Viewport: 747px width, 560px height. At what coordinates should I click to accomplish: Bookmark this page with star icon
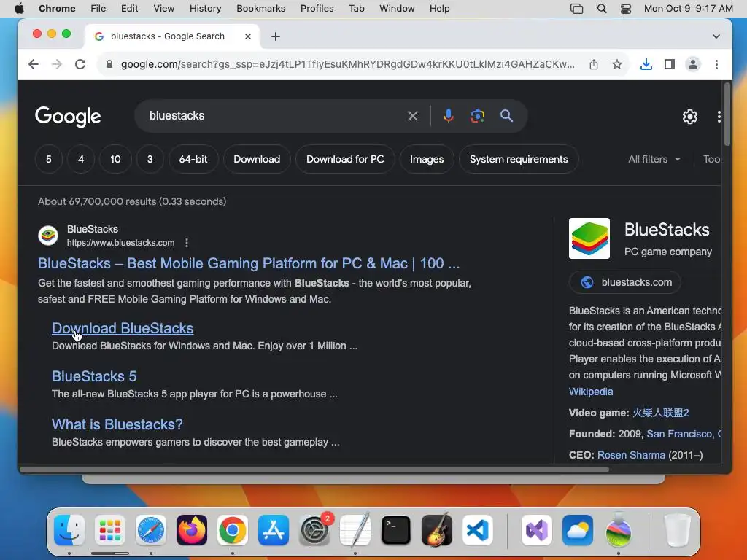(617, 64)
